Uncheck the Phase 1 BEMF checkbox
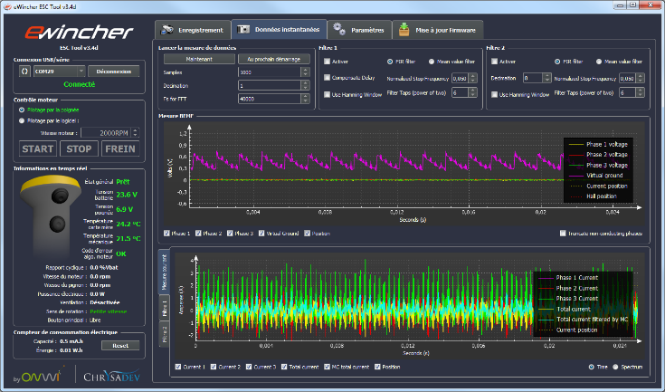 point(167,233)
